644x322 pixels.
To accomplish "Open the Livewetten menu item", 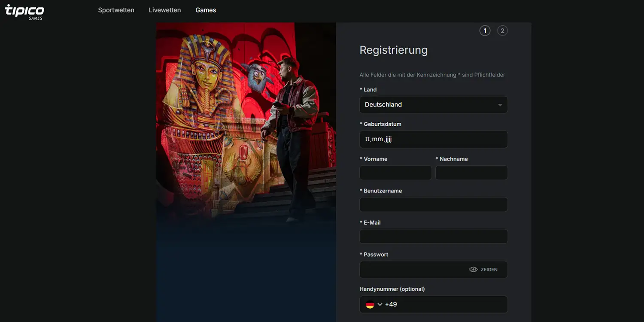I will click(x=165, y=10).
